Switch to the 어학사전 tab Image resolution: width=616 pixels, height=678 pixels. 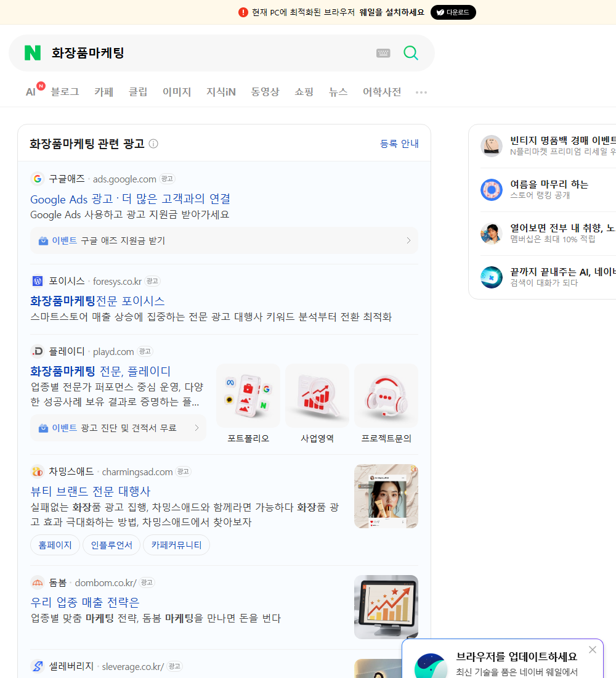pos(382,92)
